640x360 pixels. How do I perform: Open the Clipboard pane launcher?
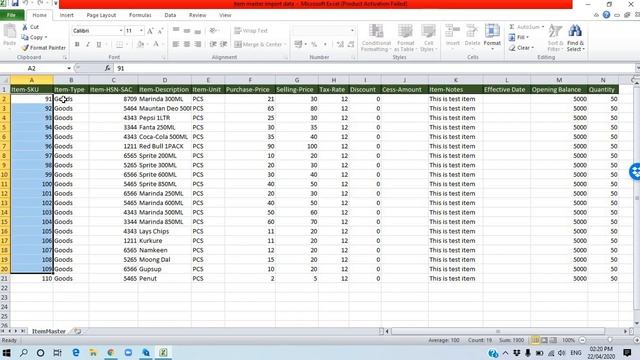64,58
